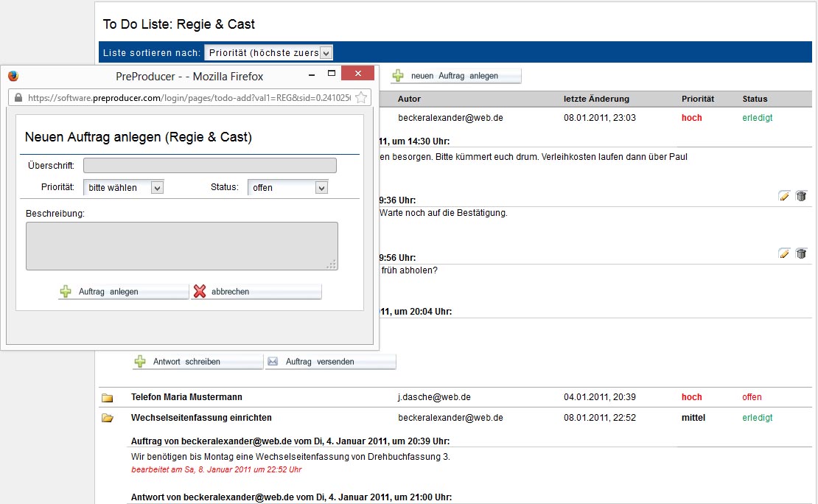Open the Status dropdown showing offen
The height and width of the screenshot is (504, 818).
(288, 187)
